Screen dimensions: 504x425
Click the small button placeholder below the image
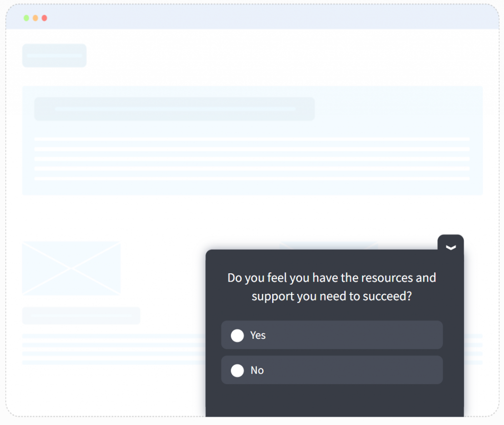pos(81,316)
